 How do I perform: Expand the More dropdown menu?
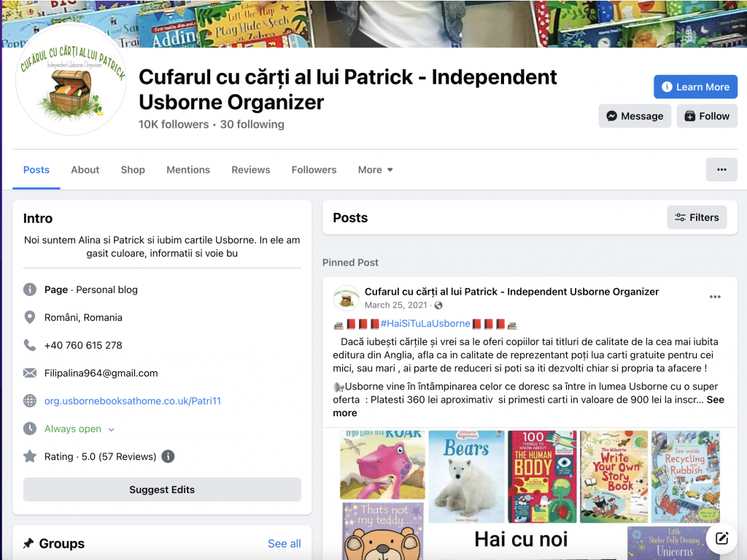coord(376,169)
